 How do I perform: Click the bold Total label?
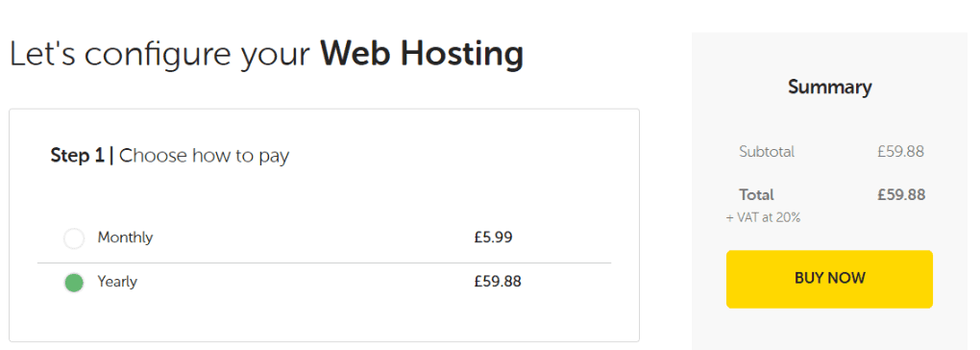[756, 195]
